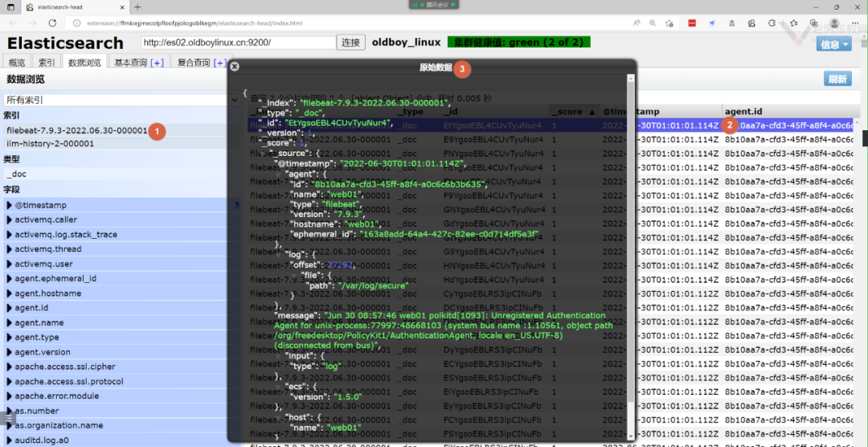Click the red extension icon
Screen dimensions: 868x447
pyautogui.click(x=692, y=23)
